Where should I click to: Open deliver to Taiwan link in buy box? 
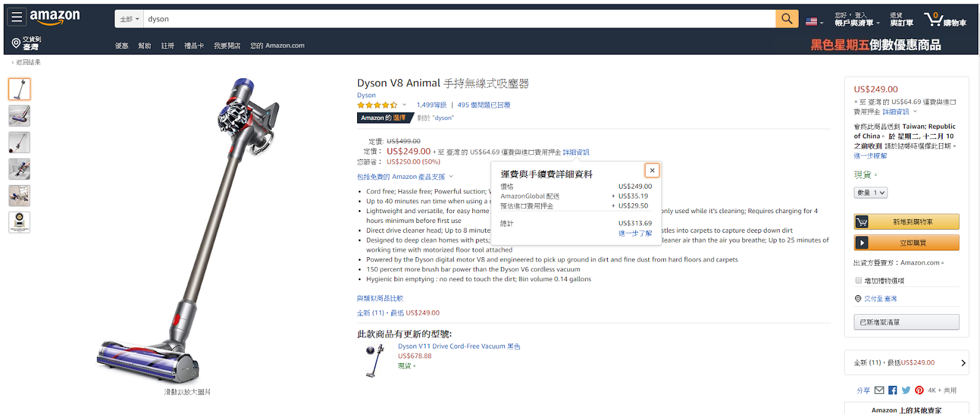[880, 299]
